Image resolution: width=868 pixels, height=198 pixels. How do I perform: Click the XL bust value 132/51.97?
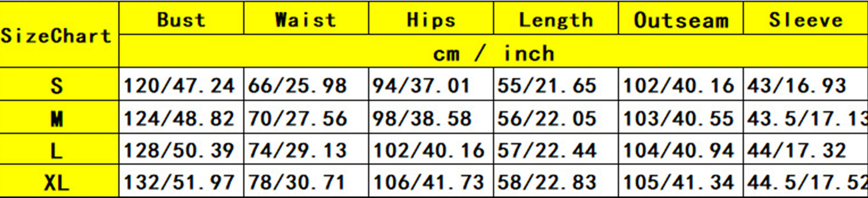(x=179, y=183)
